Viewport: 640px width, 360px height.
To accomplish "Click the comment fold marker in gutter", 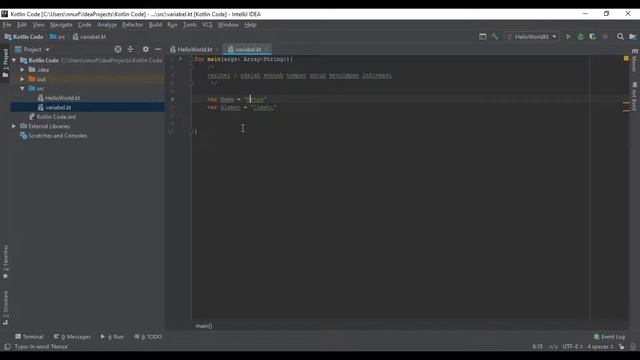I will (x=191, y=67).
